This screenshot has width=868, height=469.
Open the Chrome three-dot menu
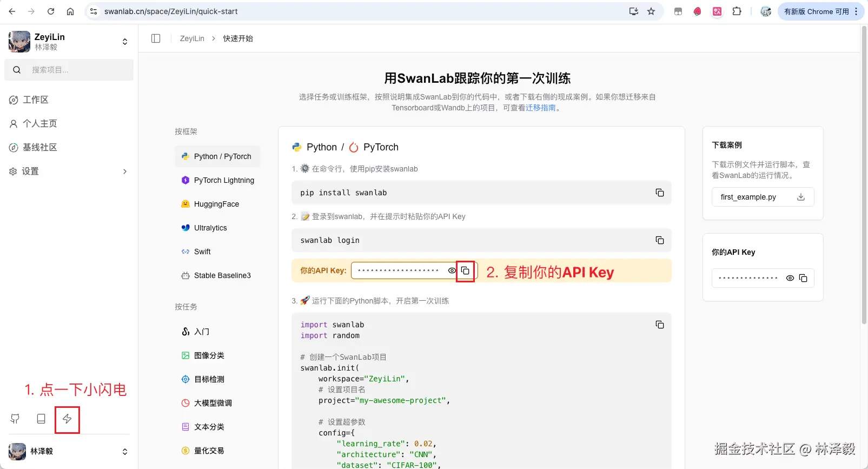point(856,11)
